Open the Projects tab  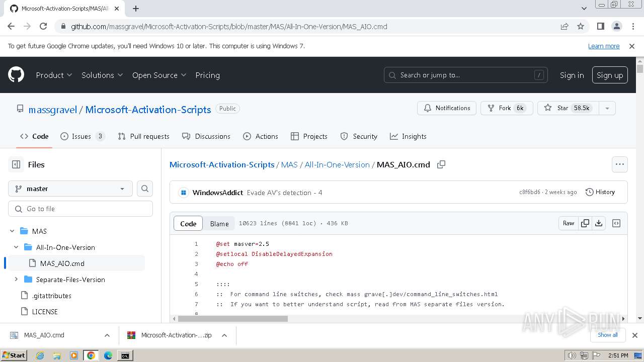click(x=309, y=136)
